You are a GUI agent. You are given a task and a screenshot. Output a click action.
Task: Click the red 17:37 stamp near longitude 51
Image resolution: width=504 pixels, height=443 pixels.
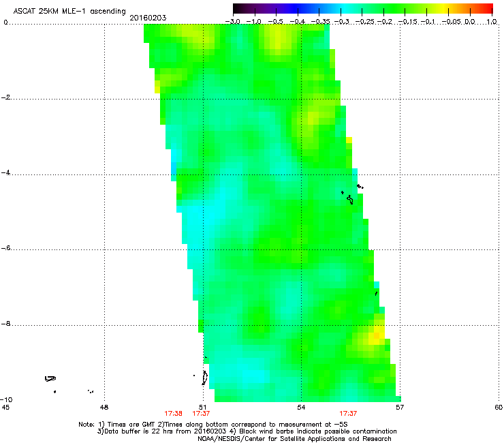201,414
